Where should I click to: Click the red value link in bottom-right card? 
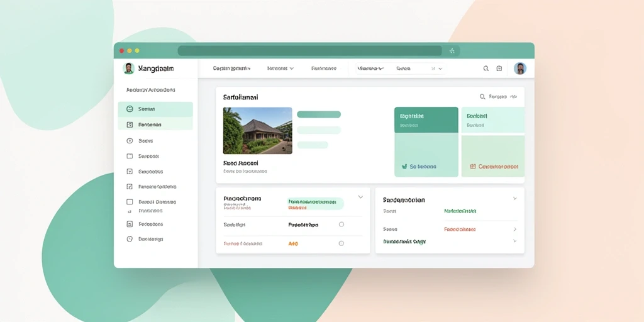460,229
